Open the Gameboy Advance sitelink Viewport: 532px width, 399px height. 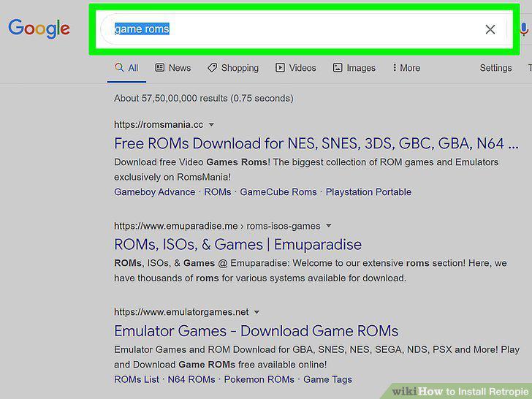(155, 192)
